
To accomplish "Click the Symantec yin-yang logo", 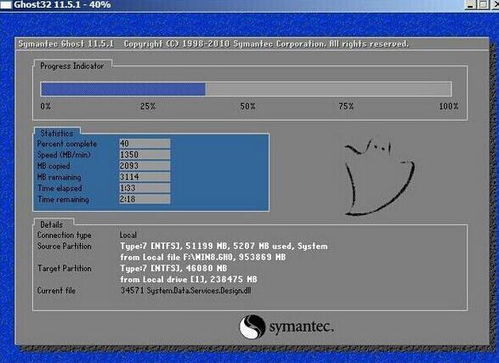I will coord(252,326).
